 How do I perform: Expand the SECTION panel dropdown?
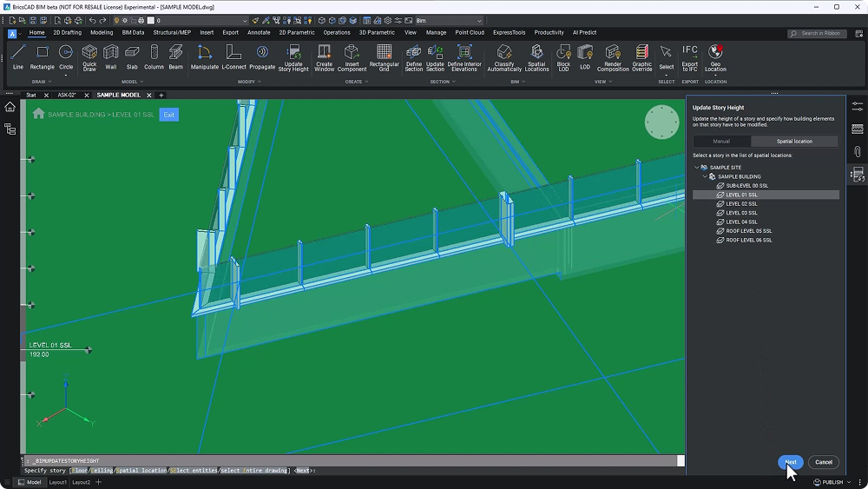pyautogui.click(x=443, y=82)
